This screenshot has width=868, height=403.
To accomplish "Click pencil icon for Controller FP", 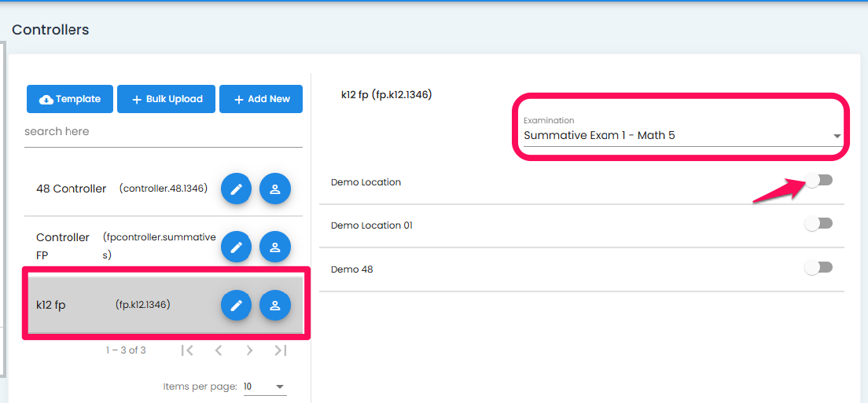I will coord(237,247).
